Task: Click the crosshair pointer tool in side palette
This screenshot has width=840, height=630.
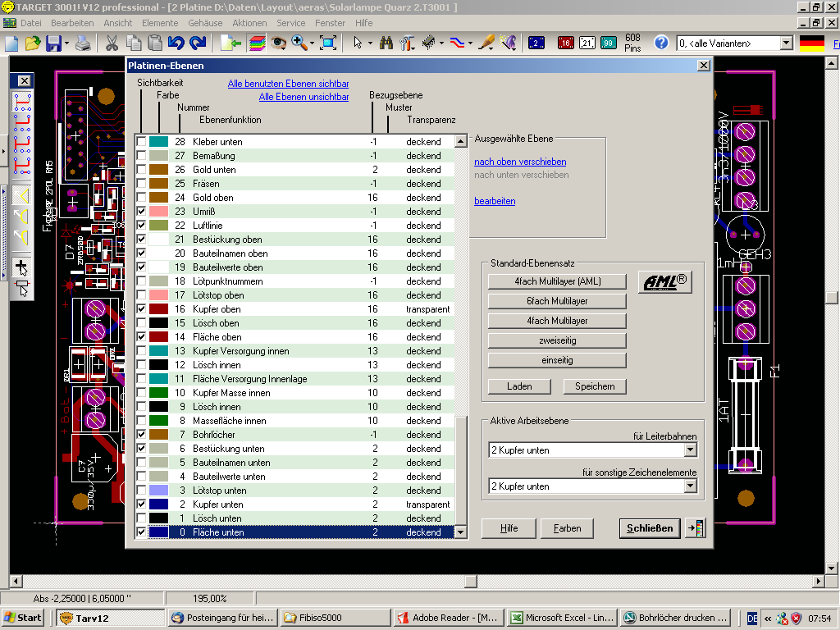Action: tap(22, 267)
